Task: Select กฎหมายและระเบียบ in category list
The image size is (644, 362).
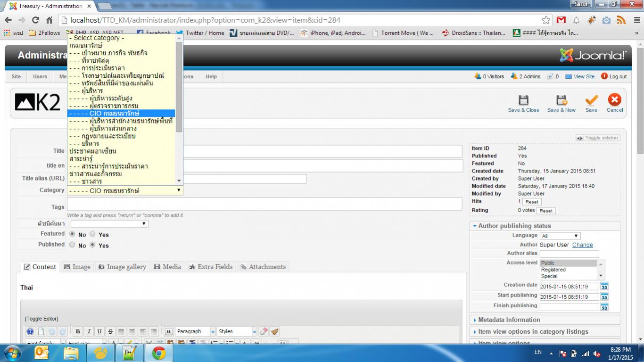Action: pos(122,136)
